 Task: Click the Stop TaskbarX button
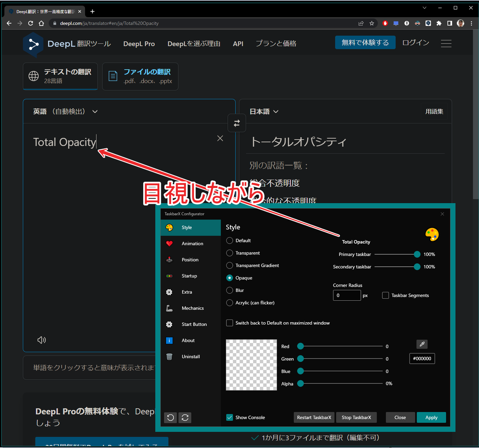click(356, 418)
